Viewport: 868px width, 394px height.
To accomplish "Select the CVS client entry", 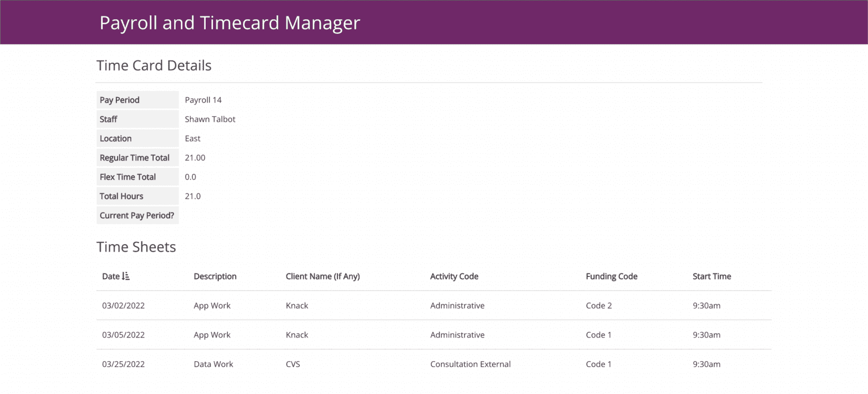I will (293, 364).
